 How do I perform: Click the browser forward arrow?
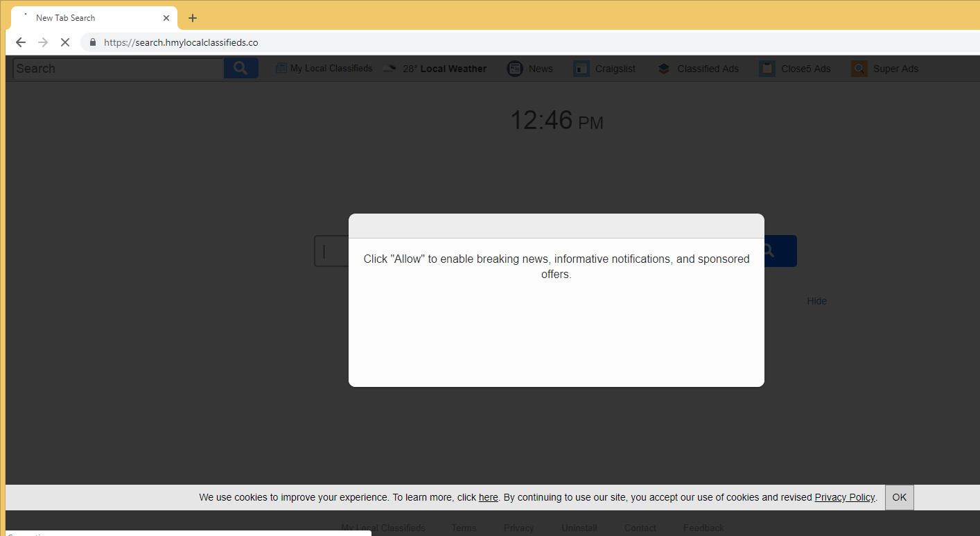point(43,42)
